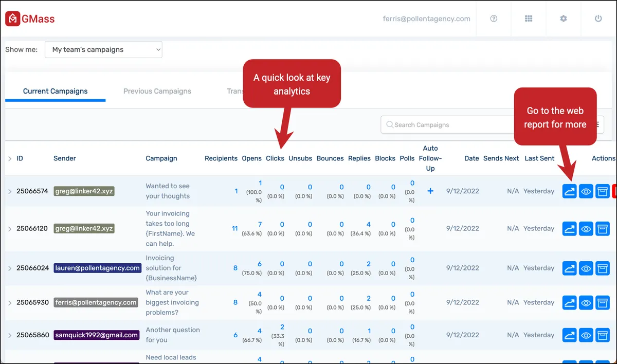The image size is (617, 364).
Task: Toggle eye view icon for campaign 25065860
Action: [586, 335]
